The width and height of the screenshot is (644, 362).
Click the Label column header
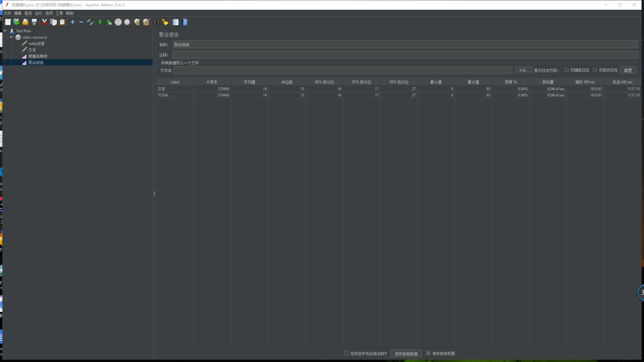tap(175, 82)
